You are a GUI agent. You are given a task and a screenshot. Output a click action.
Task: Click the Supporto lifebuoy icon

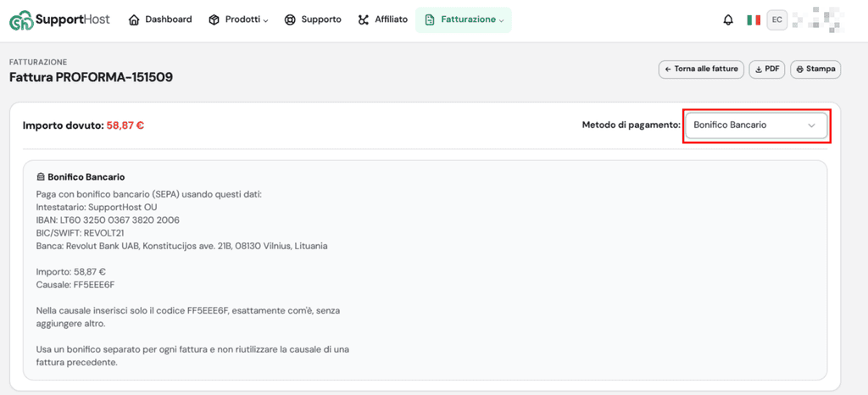290,19
